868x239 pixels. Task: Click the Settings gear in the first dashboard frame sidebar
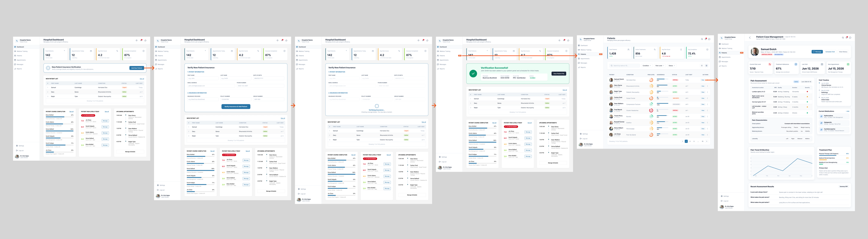(17, 146)
